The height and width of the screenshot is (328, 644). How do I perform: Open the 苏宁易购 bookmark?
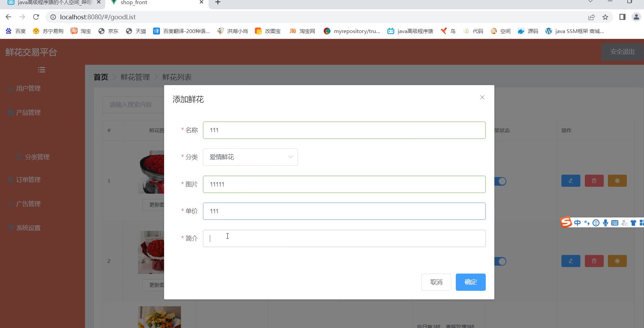48,31
